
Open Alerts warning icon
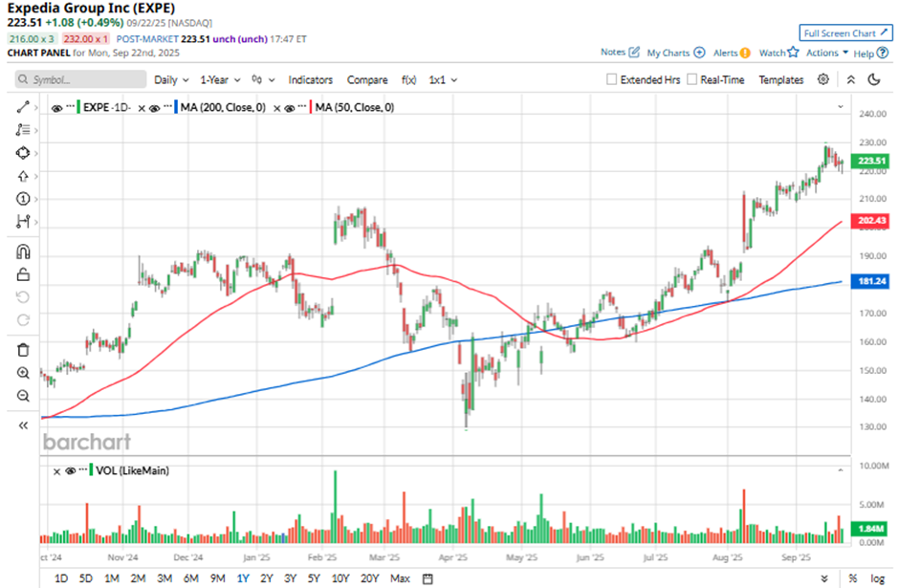coord(745,53)
